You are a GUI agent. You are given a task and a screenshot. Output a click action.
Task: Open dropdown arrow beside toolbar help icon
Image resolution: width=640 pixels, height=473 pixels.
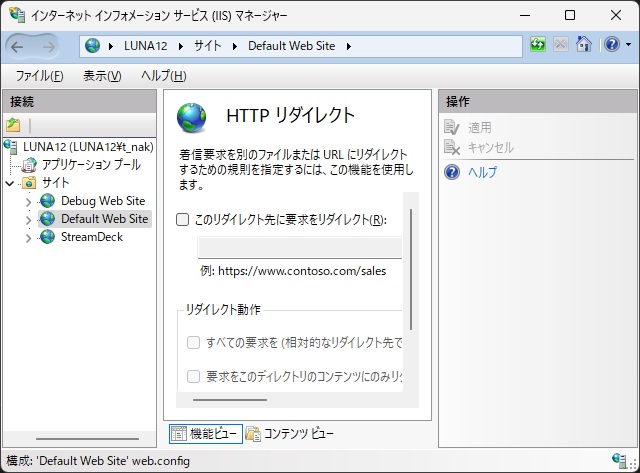pyautogui.click(x=629, y=44)
